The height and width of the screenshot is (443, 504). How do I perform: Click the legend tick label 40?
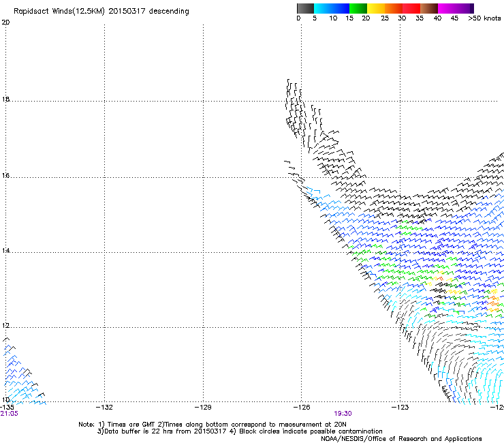click(x=437, y=18)
